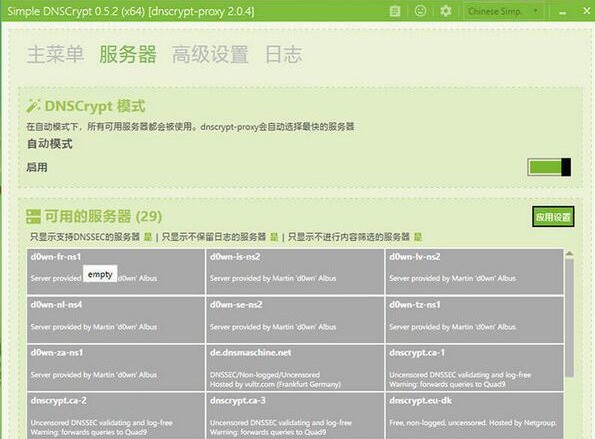Image resolution: width=595 pixels, height=439 pixels.
Task: Select the dnscrypt.ca-2 server
Action: tap(116, 416)
